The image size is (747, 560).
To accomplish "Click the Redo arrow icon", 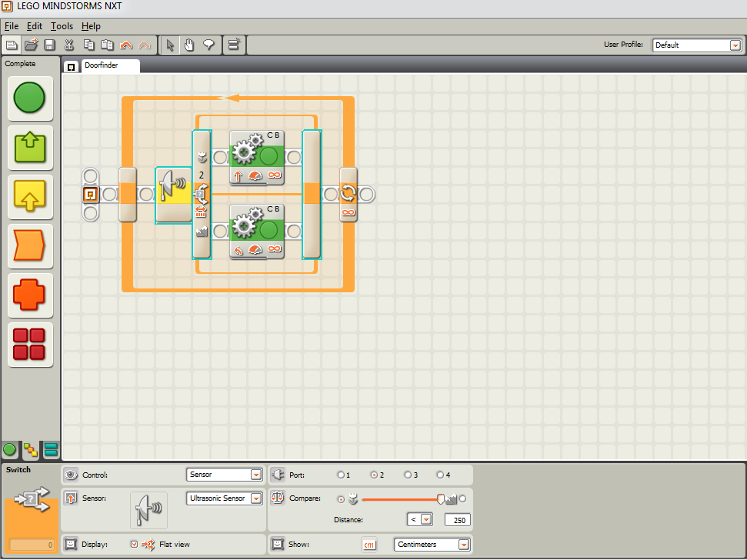I will pyautogui.click(x=145, y=45).
